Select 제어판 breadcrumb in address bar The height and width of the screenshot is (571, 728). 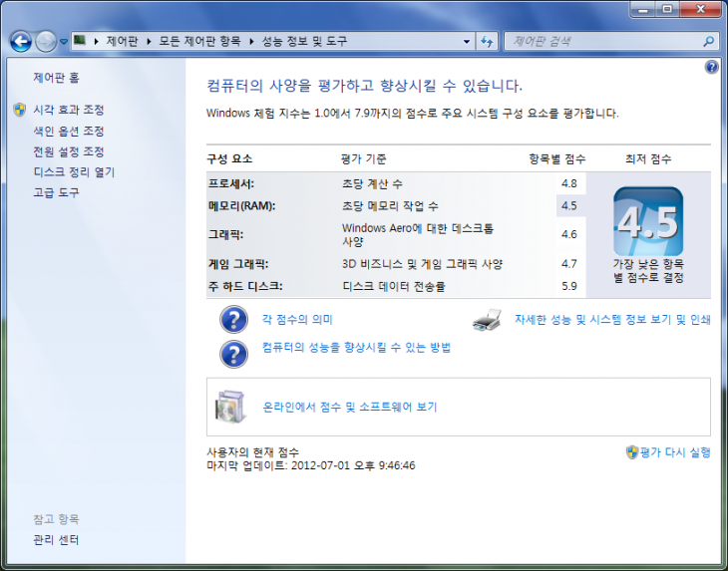click(122, 41)
